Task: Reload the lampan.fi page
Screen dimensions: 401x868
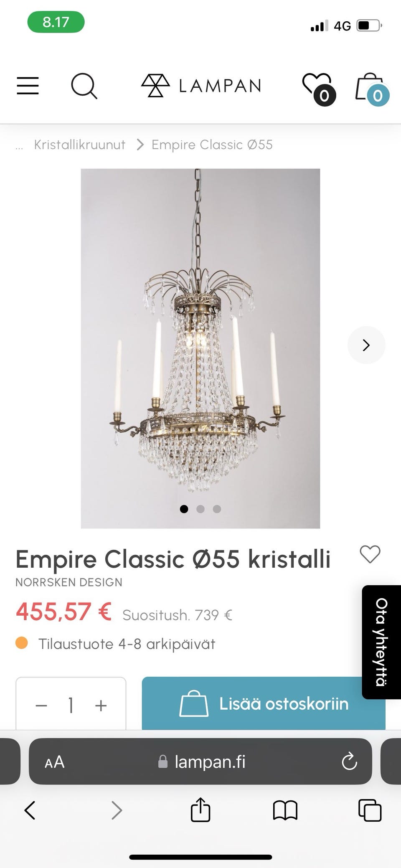Action: (x=349, y=761)
